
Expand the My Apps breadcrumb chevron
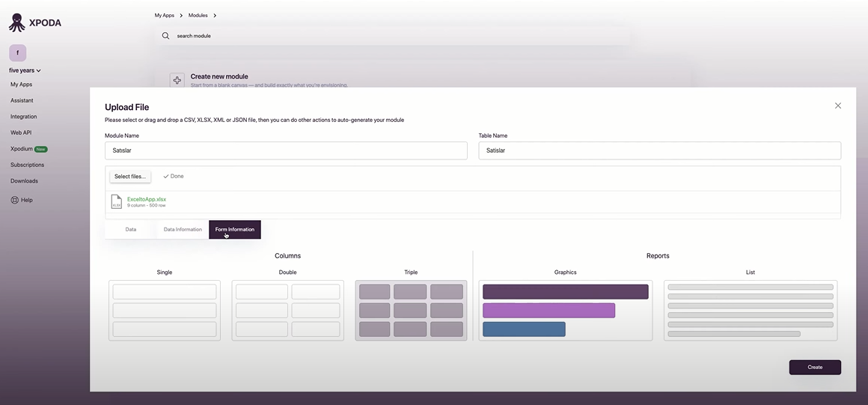click(181, 16)
